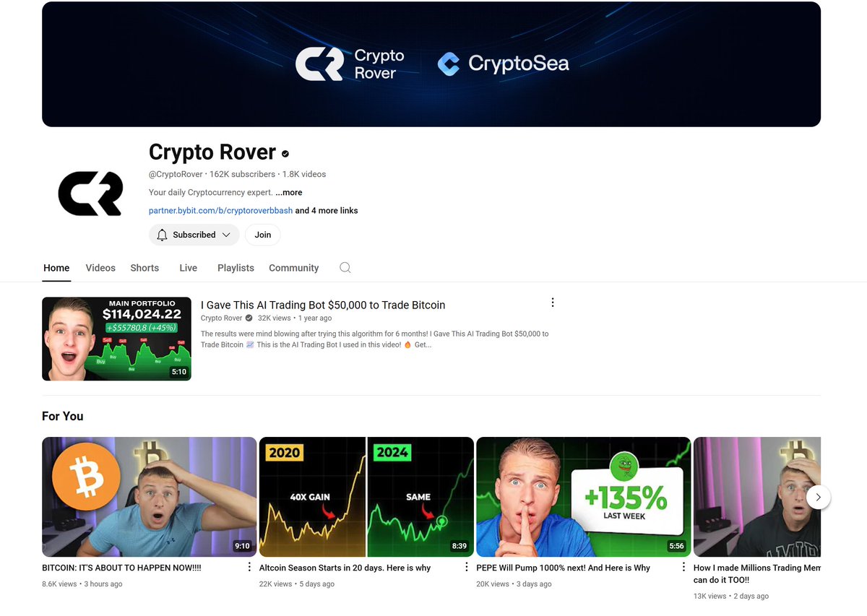
Task: Open options menu for PEPE Will Pump video
Action: pos(683,567)
